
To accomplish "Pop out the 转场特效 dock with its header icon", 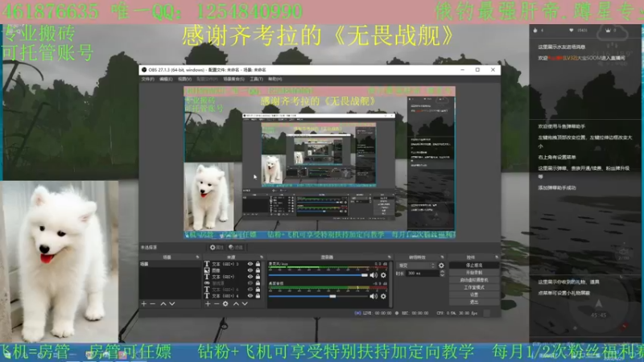I will pyautogui.click(x=442, y=257).
